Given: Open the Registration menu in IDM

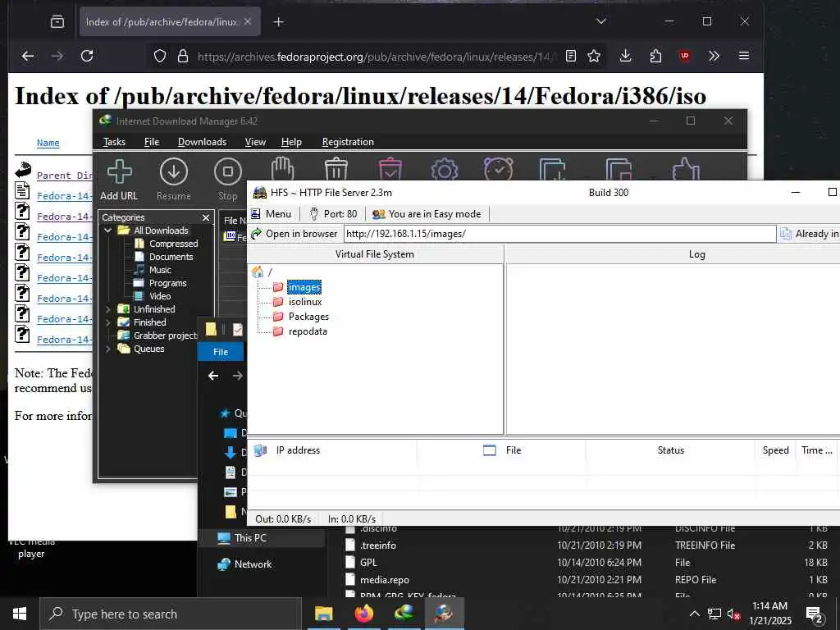Looking at the screenshot, I should [x=348, y=142].
